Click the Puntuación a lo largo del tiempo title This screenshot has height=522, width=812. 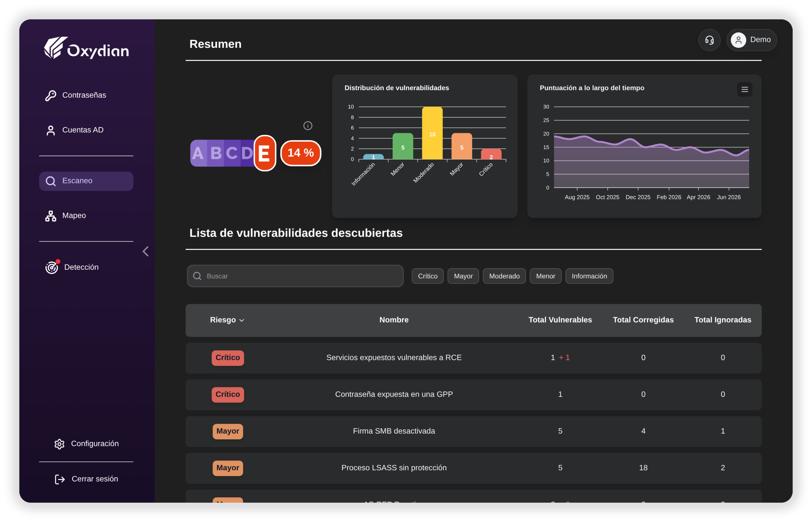click(592, 88)
